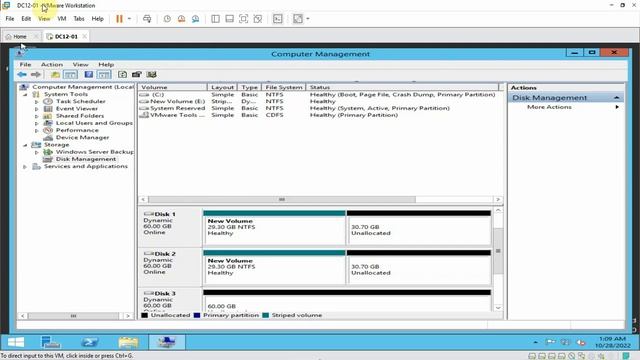Click the Refresh icon in Computer Management
Viewport: 640px width, 360px height.
click(x=122, y=74)
